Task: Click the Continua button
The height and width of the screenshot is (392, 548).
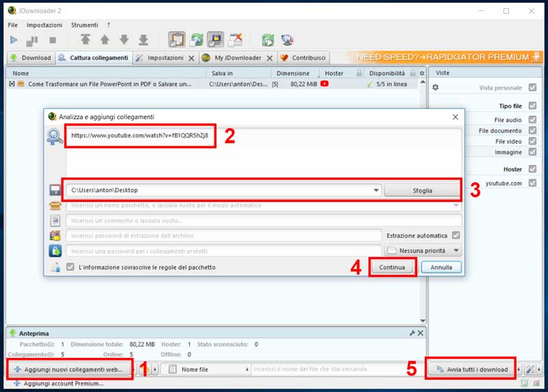Action: tap(392, 267)
